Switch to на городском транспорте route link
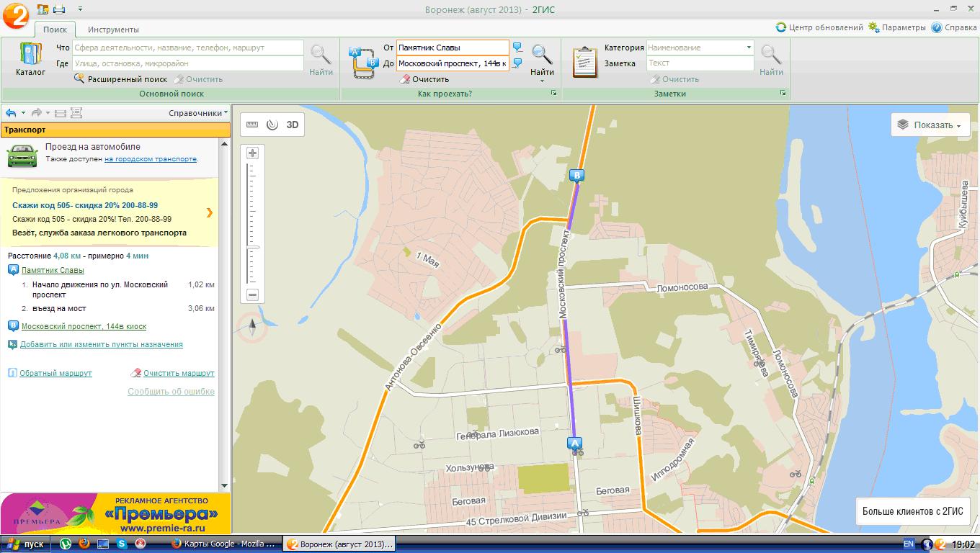The height and width of the screenshot is (553, 980). (x=151, y=159)
